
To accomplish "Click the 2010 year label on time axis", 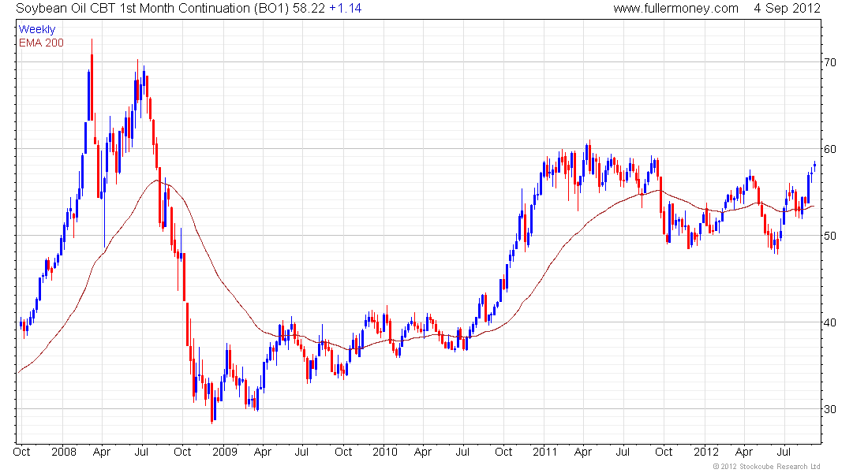I will tap(385, 452).
